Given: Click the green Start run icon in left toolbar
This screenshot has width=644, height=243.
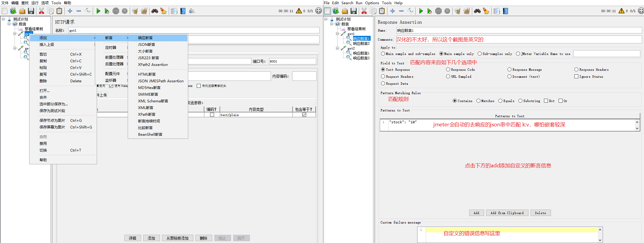Looking at the screenshot, I should (98, 11).
